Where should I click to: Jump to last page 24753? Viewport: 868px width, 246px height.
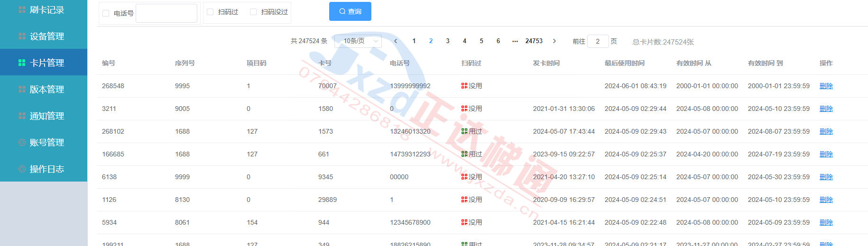coord(534,41)
